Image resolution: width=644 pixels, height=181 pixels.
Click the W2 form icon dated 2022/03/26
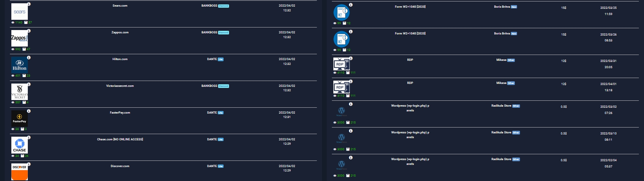click(x=341, y=39)
